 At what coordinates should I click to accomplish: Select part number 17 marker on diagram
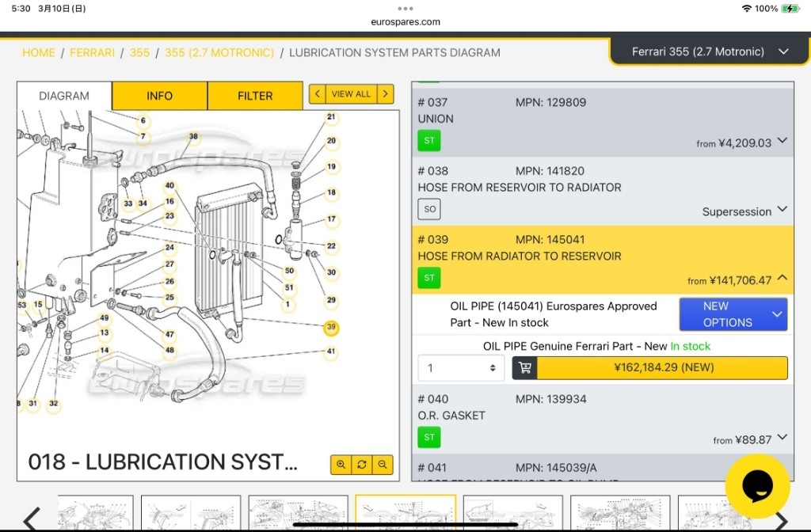331,219
